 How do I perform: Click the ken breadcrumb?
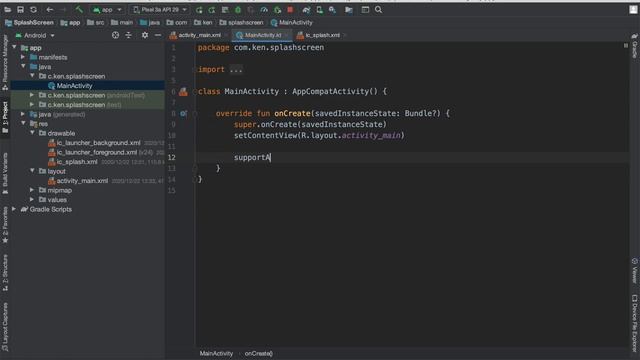(203, 22)
